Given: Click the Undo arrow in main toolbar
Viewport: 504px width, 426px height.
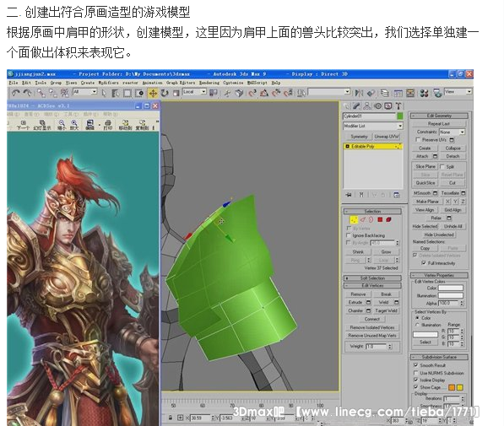Looking at the screenshot, I should [15, 93].
